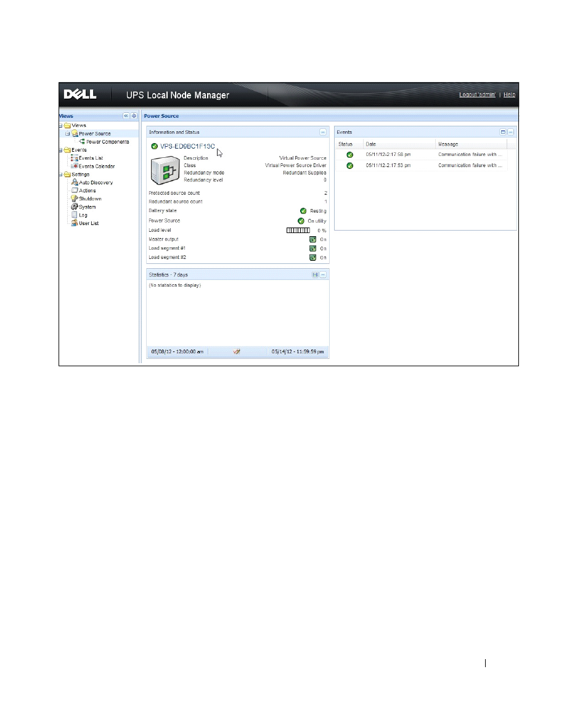The image size is (588, 706).
Task: Click the User List icon in tree
Action: point(75,223)
